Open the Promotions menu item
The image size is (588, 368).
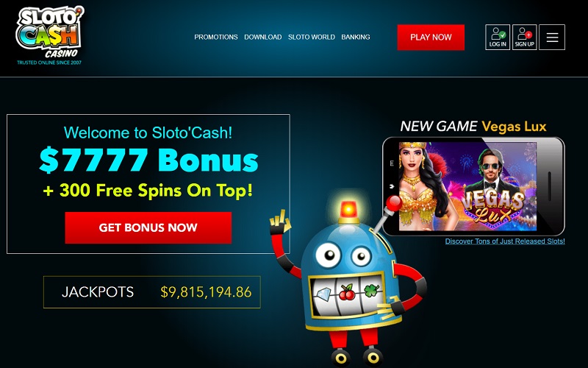[x=216, y=38]
